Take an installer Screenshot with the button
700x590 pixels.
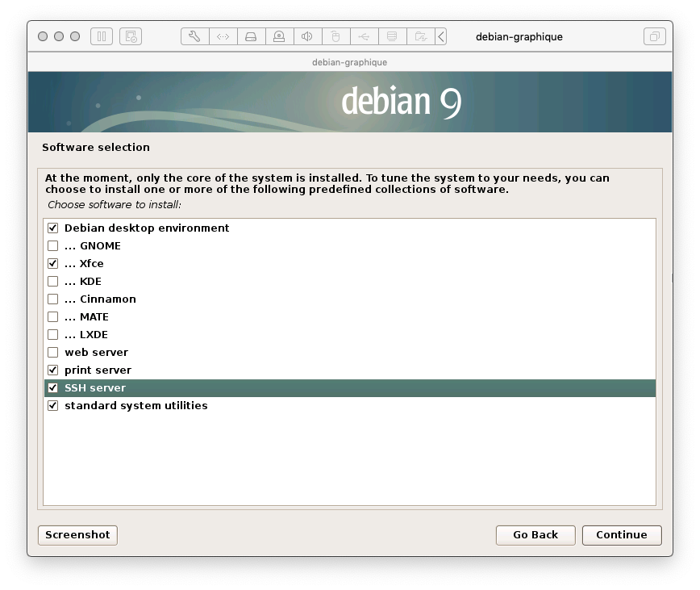[77, 535]
